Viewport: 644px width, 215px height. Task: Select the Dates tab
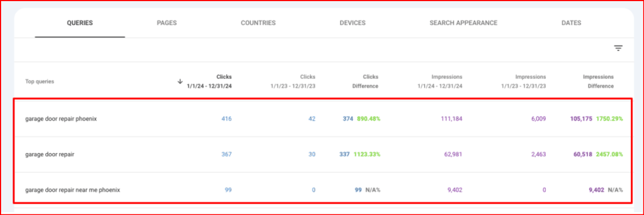[x=571, y=23]
